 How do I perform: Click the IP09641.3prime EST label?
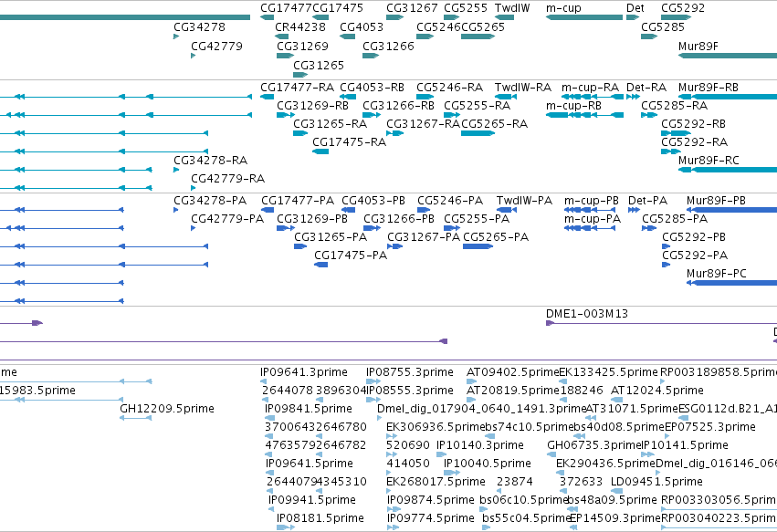pyautogui.click(x=304, y=372)
